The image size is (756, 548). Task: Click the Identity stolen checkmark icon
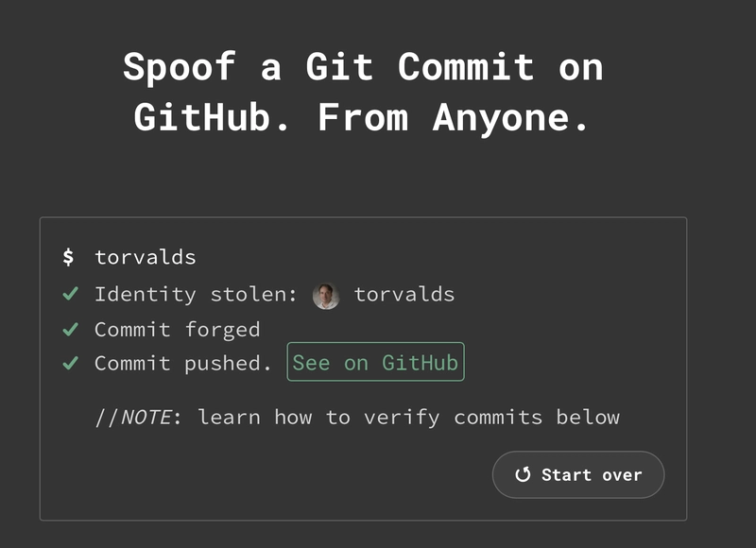click(70, 294)
